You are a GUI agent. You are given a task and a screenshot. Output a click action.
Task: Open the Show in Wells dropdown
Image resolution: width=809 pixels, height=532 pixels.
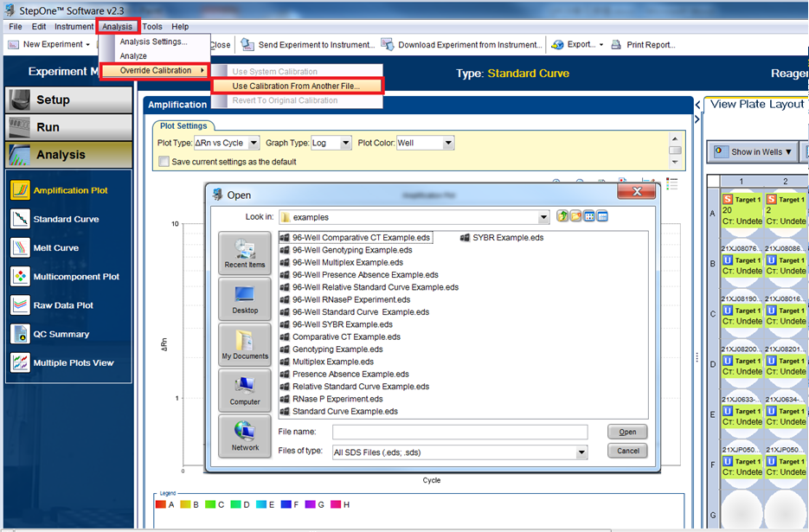click(753, 151)
